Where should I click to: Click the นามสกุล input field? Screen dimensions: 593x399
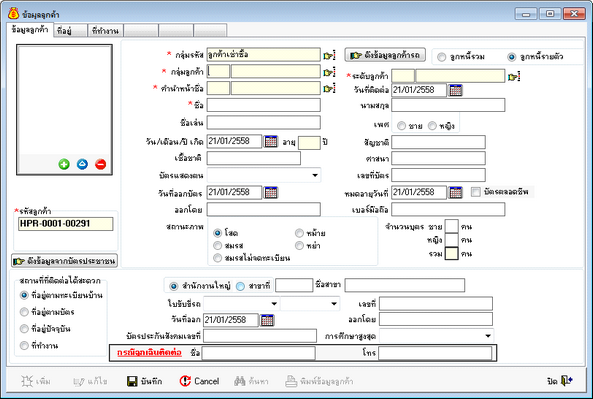point(448,105)
